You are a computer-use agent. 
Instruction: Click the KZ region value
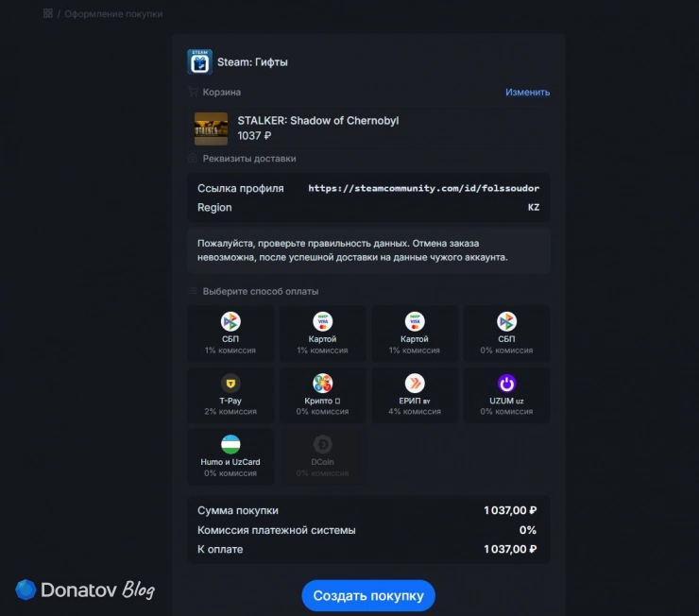tap(534, 207)
